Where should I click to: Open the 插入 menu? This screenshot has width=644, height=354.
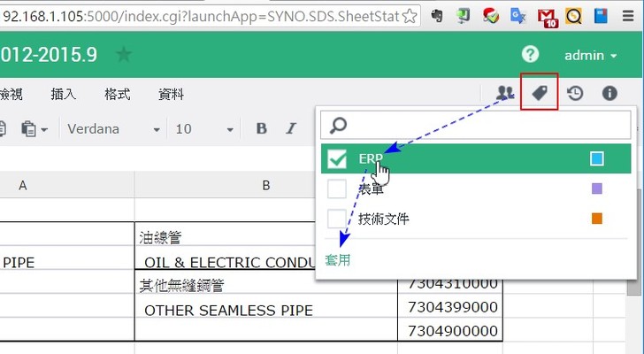(64, 95)
